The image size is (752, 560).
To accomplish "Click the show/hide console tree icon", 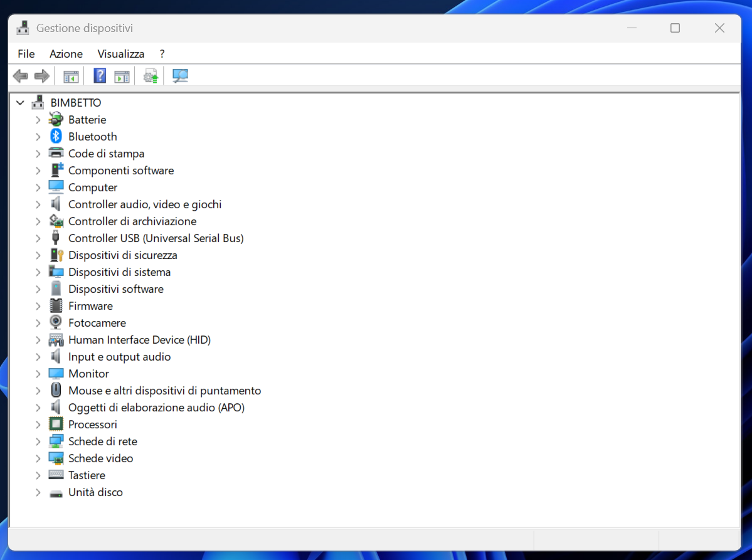I will pyautogui.click(x=70, y=77).
